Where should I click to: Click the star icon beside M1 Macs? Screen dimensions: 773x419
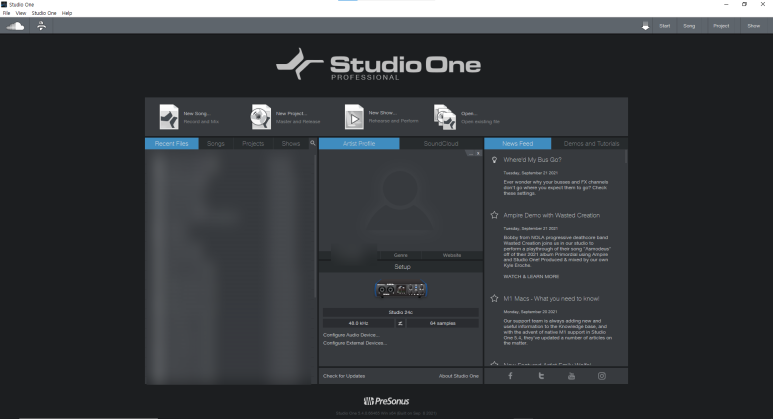[x=494, y=298]
